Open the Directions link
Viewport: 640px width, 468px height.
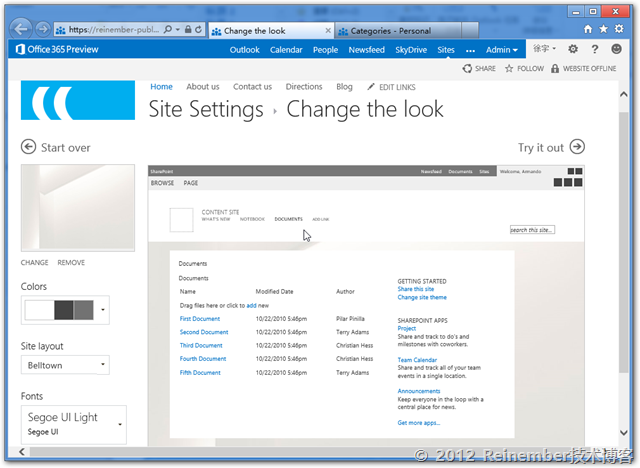pyautogui.click(x=304, y=87)
